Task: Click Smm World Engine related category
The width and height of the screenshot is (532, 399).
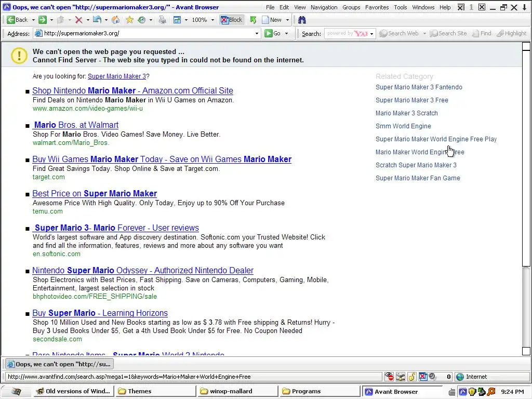Action: click(403, 126)
